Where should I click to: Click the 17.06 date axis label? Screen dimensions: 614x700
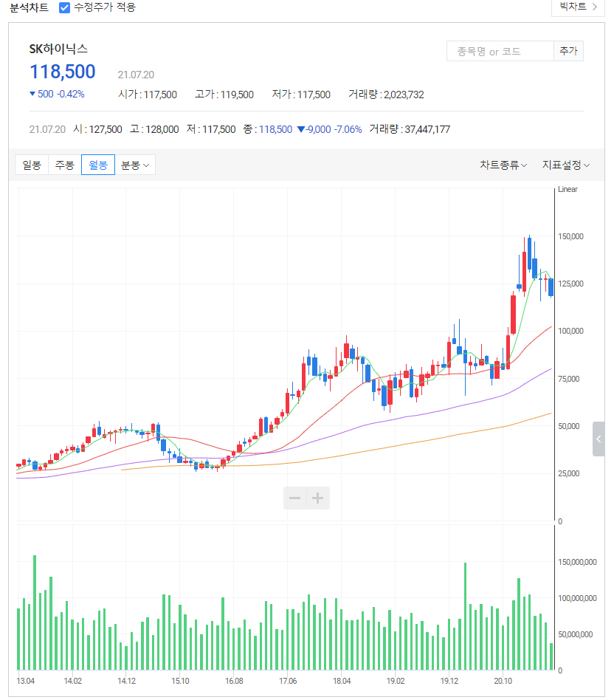pyautogui.click(x=288, y=682)
